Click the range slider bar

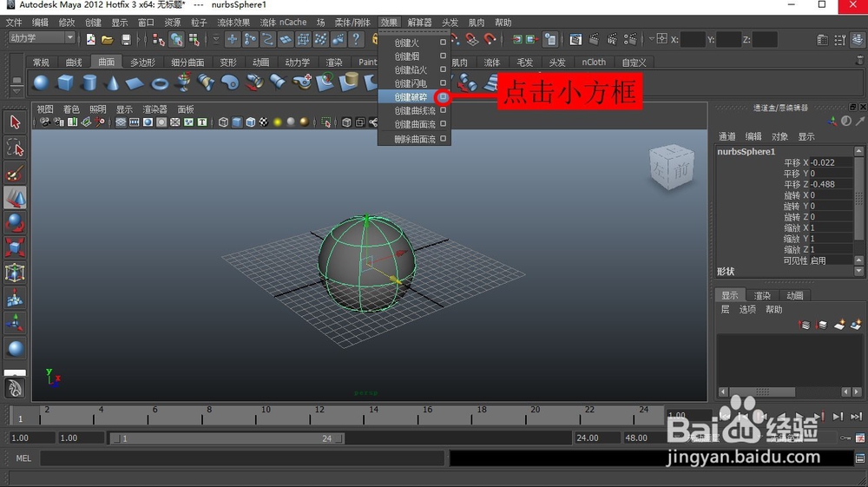click(227, 438)
